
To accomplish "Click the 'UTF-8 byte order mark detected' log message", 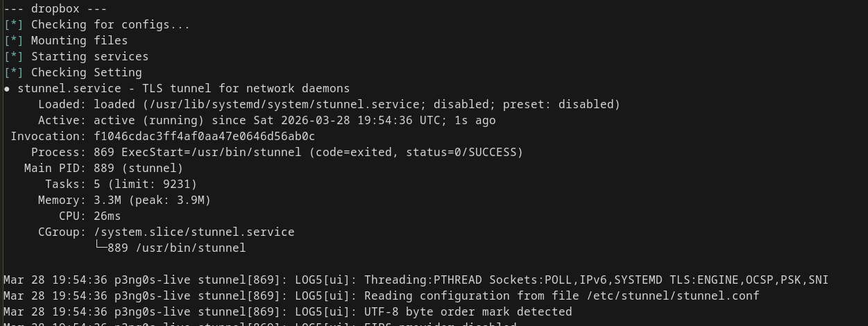I will [468, 312].
